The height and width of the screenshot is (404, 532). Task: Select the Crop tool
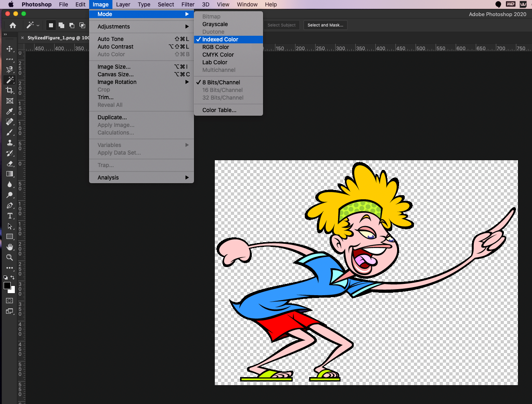tap(10, 90)
